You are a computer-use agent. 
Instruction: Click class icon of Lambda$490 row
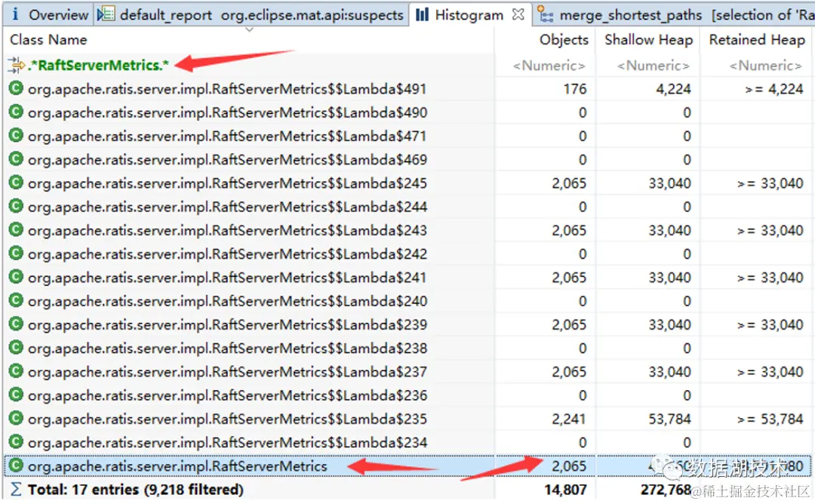click(16, 112)
